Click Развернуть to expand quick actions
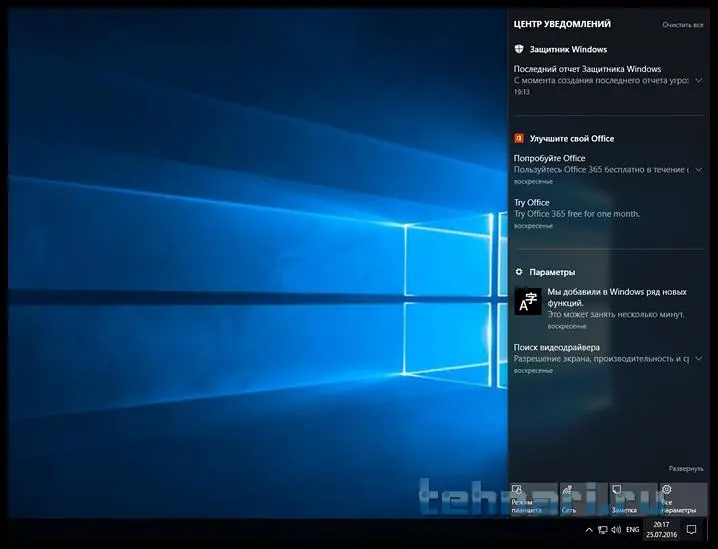This screenshot has height=549, width=718. click(685, 468)
